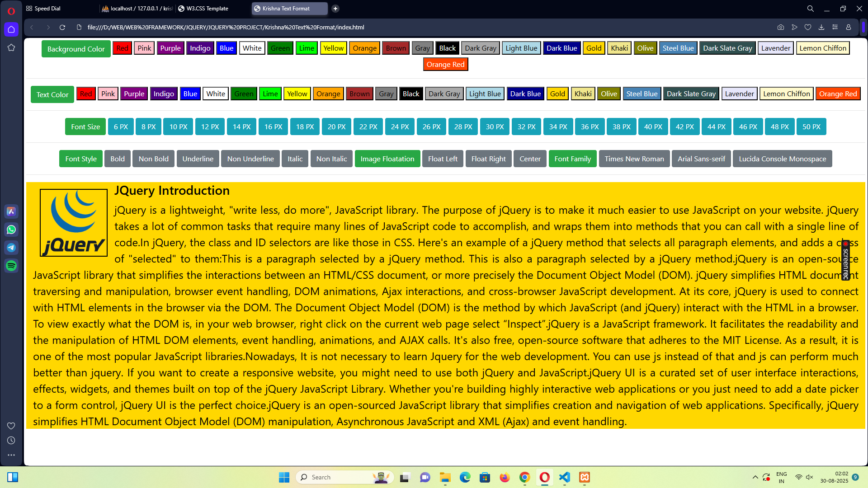Image resolution: width=868 pixels, height=488 pixels.
Task: Open WhatsApp in the Opera sidebar
Action: [11, 230]
